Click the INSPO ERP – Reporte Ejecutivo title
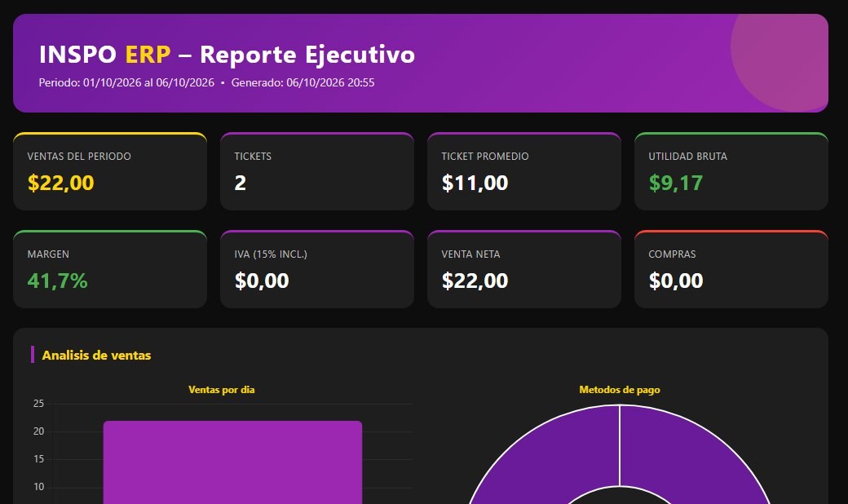 [x=227, y=55]
